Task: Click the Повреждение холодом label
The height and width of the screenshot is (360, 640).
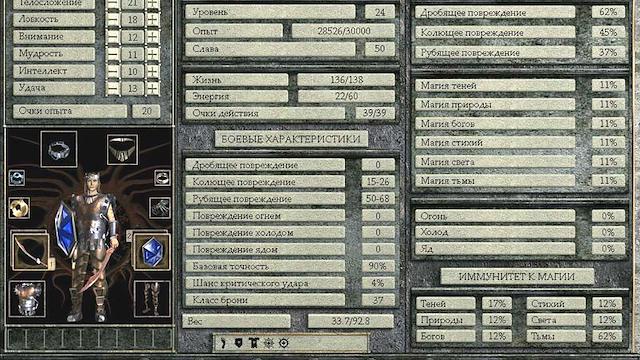Action: tap(265, 233)
